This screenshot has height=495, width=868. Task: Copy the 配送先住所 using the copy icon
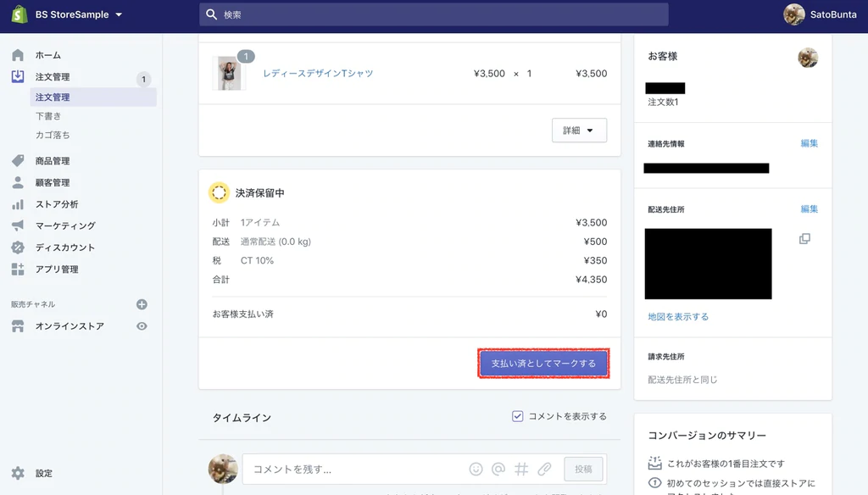pyautogui.click(x=804, y=238)
